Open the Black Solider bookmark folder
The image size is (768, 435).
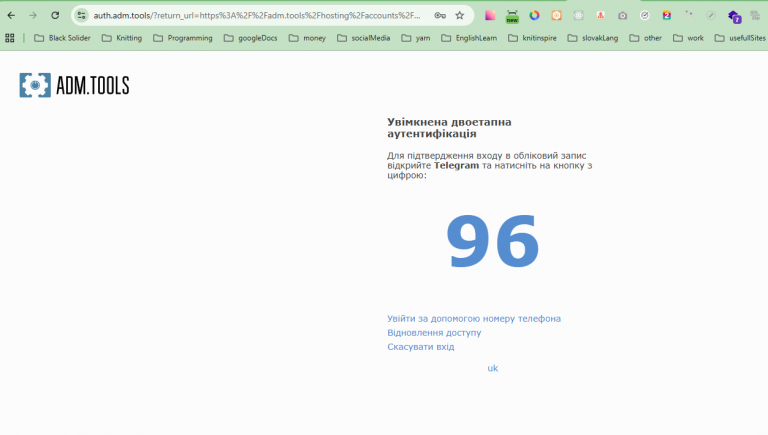click(62, 38)
